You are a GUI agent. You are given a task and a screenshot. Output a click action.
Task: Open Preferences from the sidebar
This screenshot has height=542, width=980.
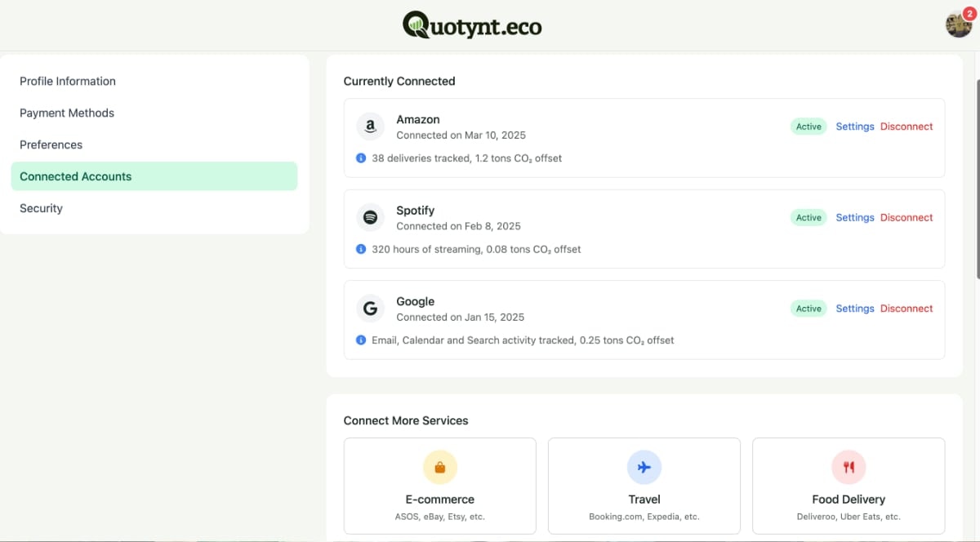51,144
